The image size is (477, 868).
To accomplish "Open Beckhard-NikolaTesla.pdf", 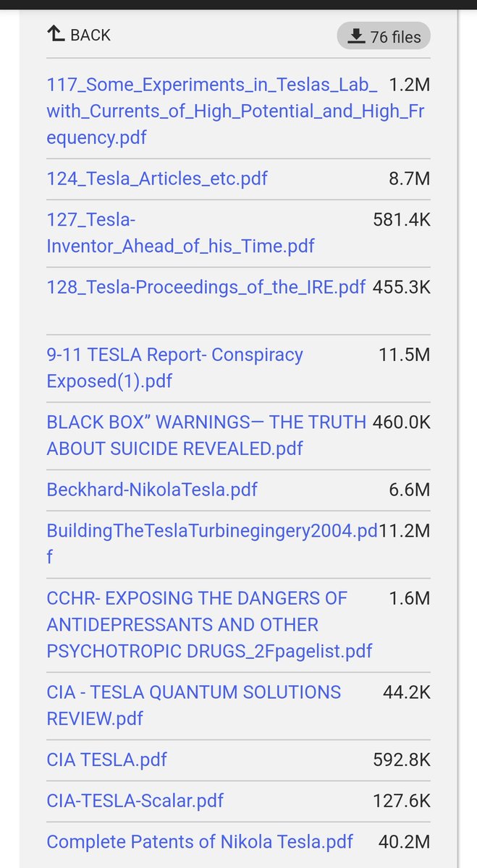I will point(152,490).
